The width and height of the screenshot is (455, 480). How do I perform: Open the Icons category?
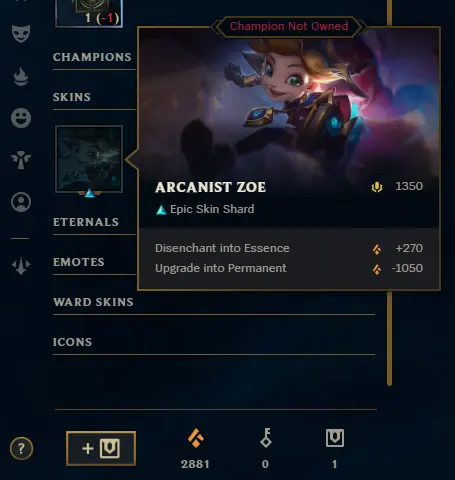(x=72, y=342)
